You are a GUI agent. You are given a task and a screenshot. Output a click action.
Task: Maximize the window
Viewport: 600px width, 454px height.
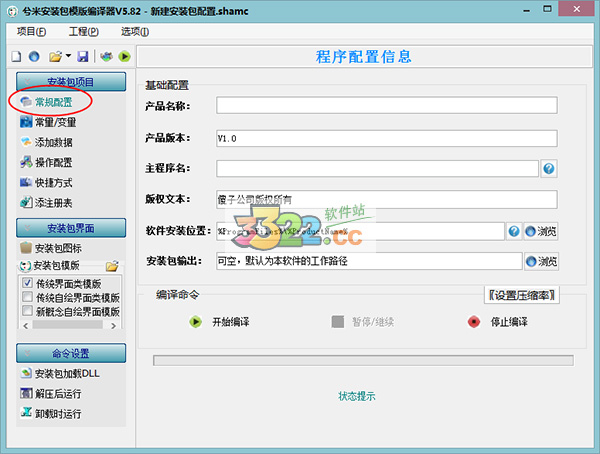click(x=548, y=9)
